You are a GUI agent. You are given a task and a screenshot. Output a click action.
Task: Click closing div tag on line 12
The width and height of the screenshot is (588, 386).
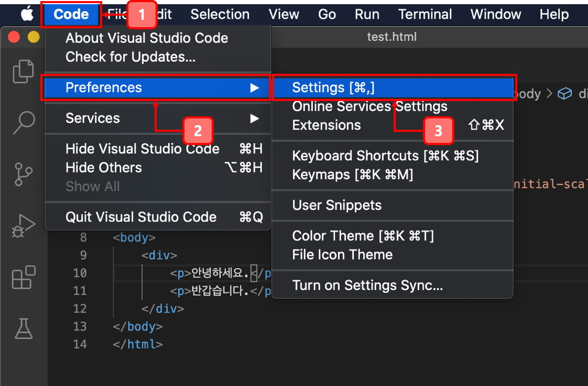click(x=163, y=309)
